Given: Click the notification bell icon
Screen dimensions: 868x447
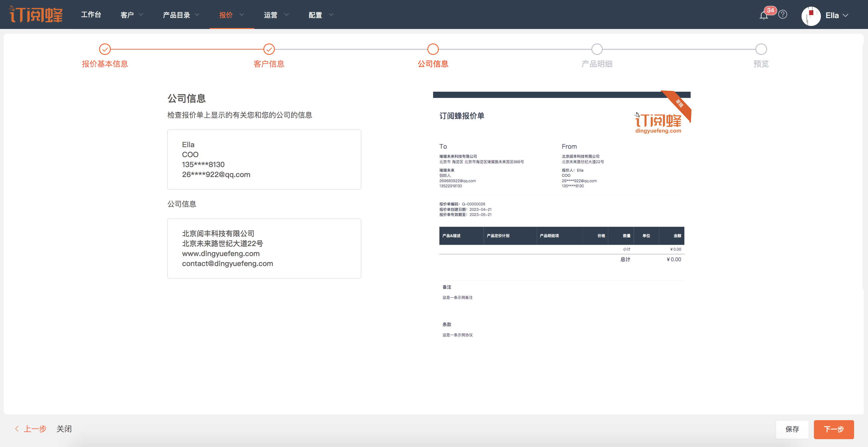Looking at the screenshot, I should (764, 15).
